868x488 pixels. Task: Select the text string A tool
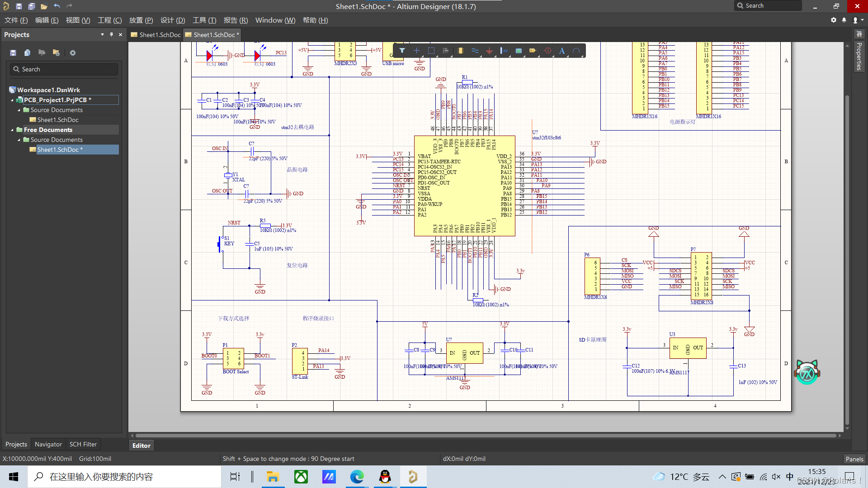coord(562,51)
